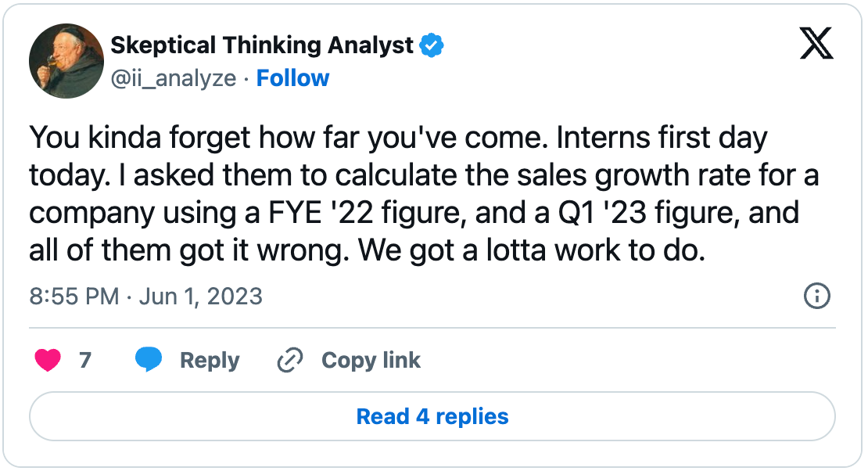
Task: Like the tweet with the heart icon
Action: point(48,360)
